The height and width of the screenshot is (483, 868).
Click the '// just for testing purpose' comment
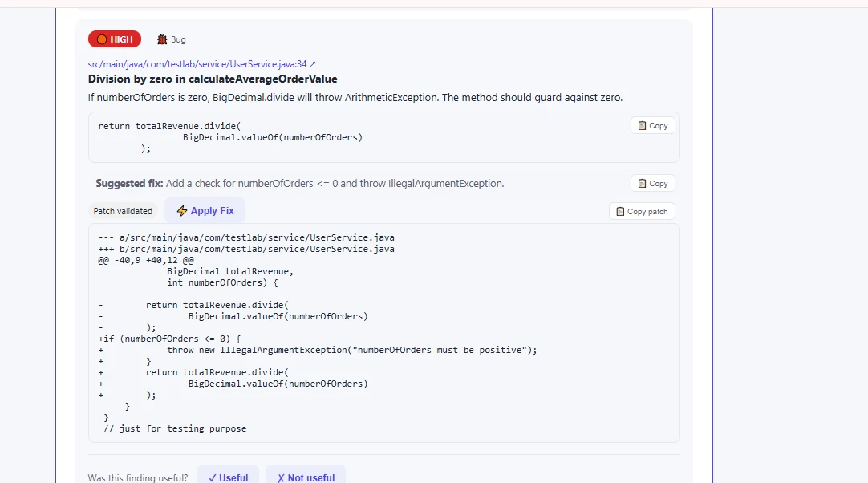pyautogui.click(x=175, y=428)
